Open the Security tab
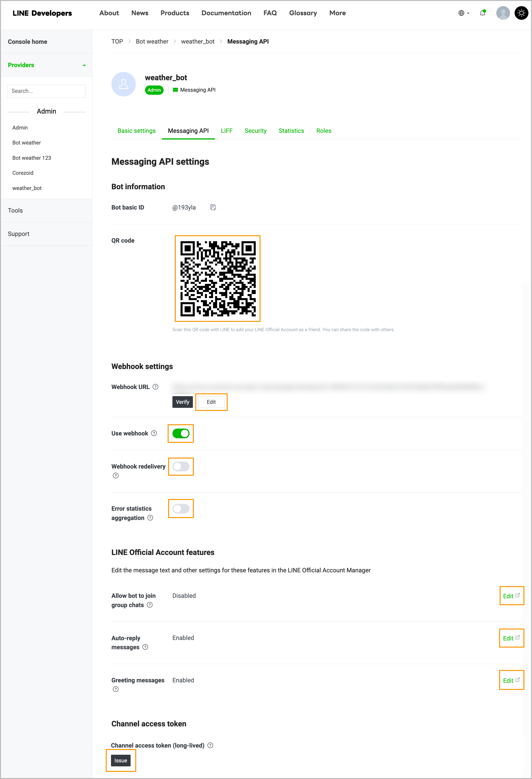 click(256, 131)
